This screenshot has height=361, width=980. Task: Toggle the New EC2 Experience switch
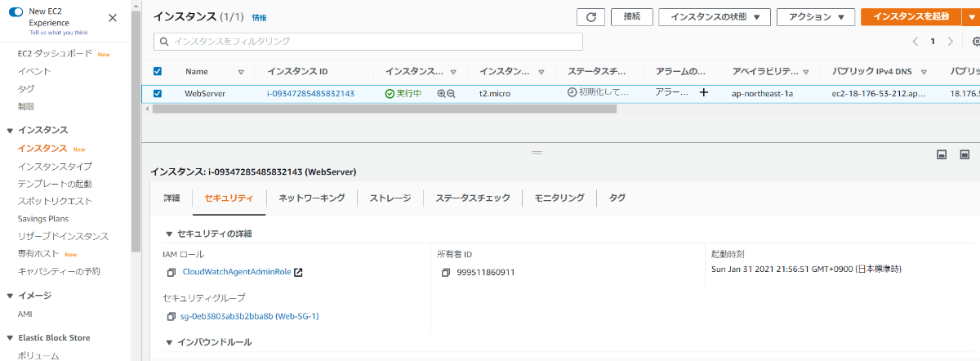pos(15,13)
